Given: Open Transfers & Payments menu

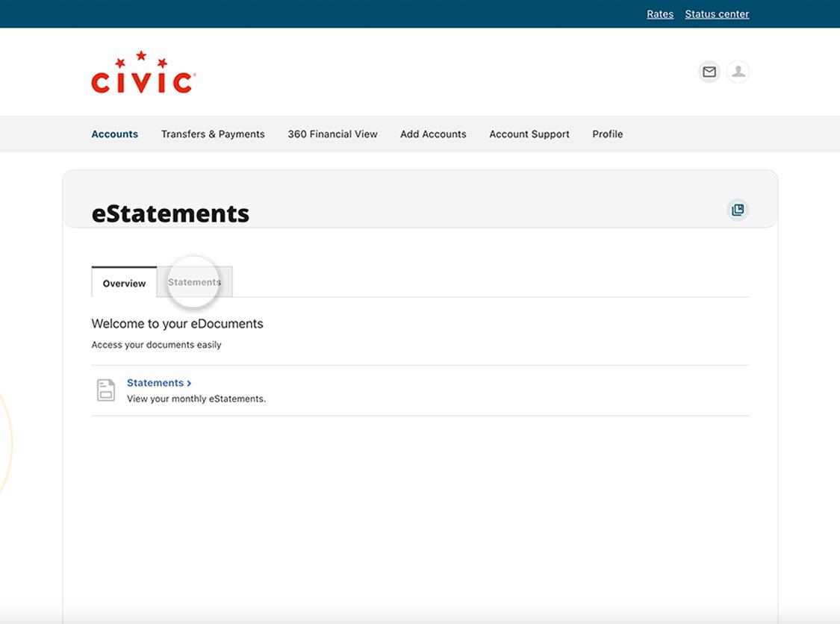Looking at the screenshot, I should (213, 134).
